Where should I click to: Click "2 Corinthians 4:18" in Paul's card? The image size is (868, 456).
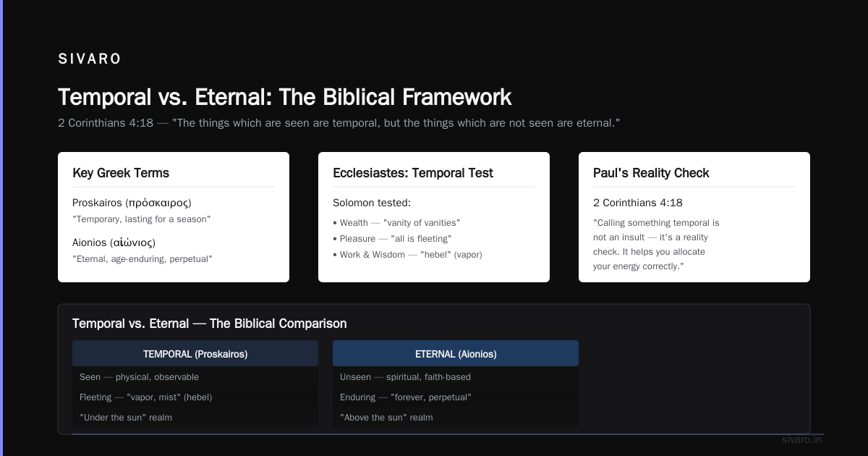[638, 203]
